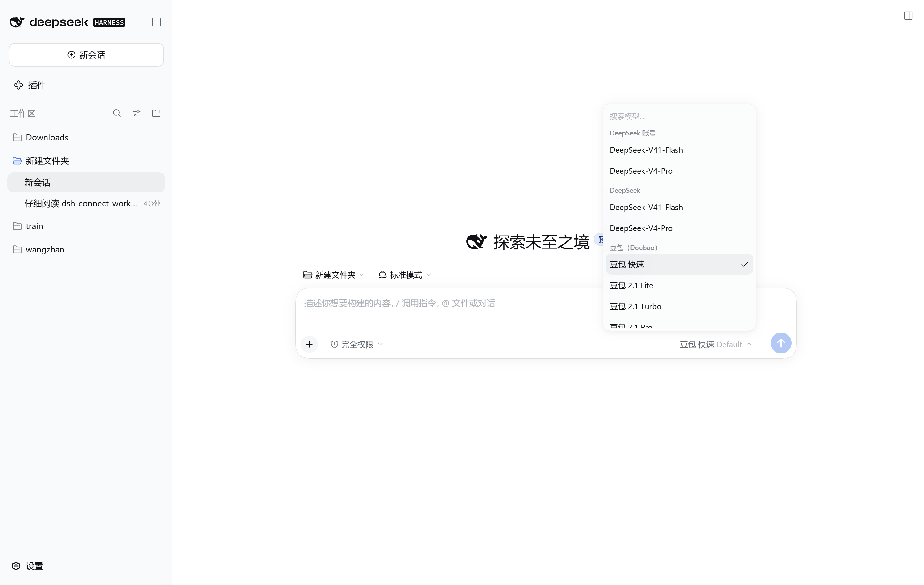Click the Downloads folder icon
This screenshot has height=585, width=924.
click(x=17, y=137)
